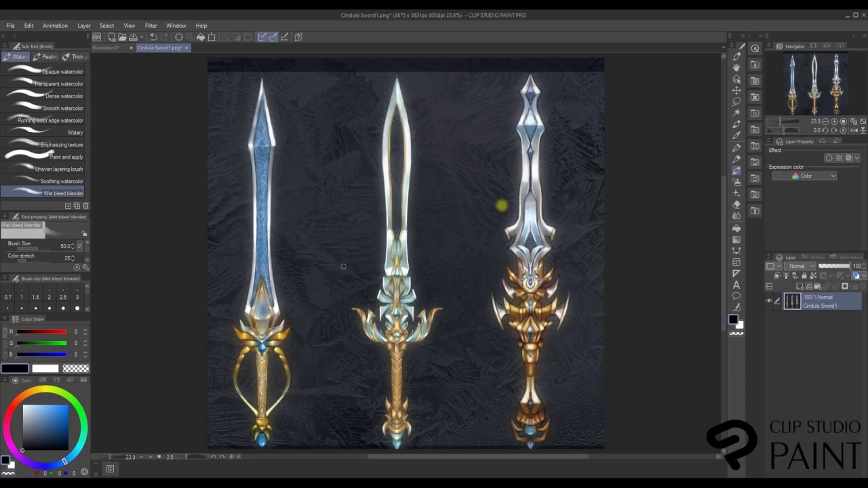This screenshot has height=488, width=868.
Task: Expand layer color effect dropdown
Action: click(856, 158)
